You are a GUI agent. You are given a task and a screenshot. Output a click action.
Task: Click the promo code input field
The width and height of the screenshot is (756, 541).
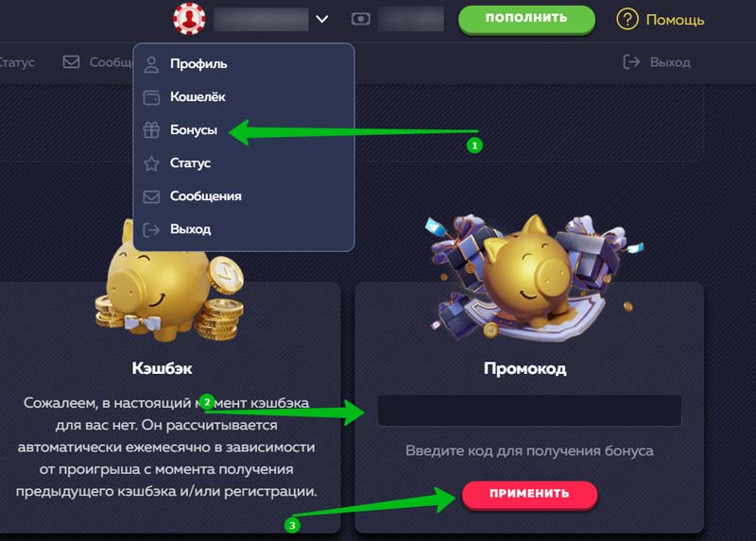(529, 411)
